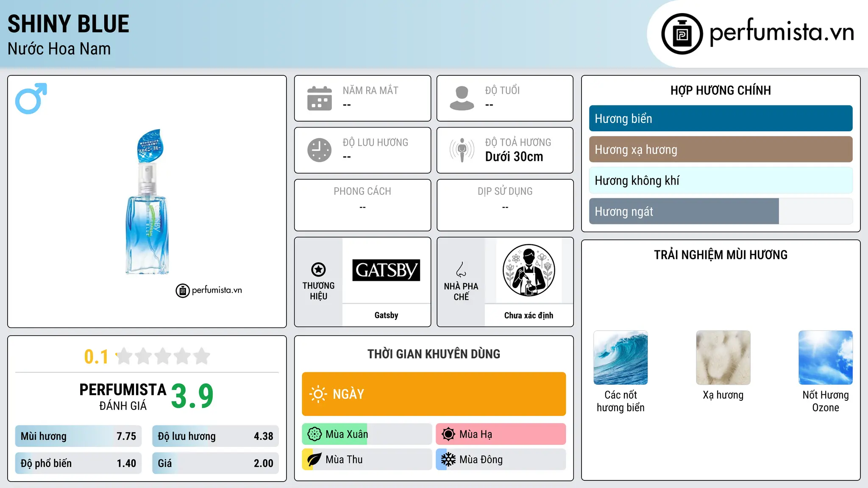868x488 pixels.
Task: Click the perfumer illustration avatar
Action: point(529,270)
